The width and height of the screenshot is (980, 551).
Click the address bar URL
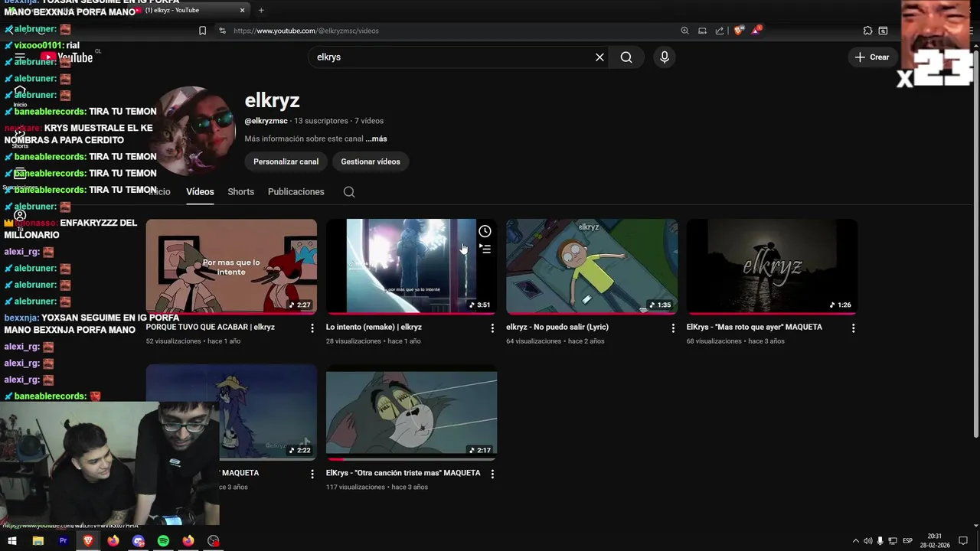306,31
